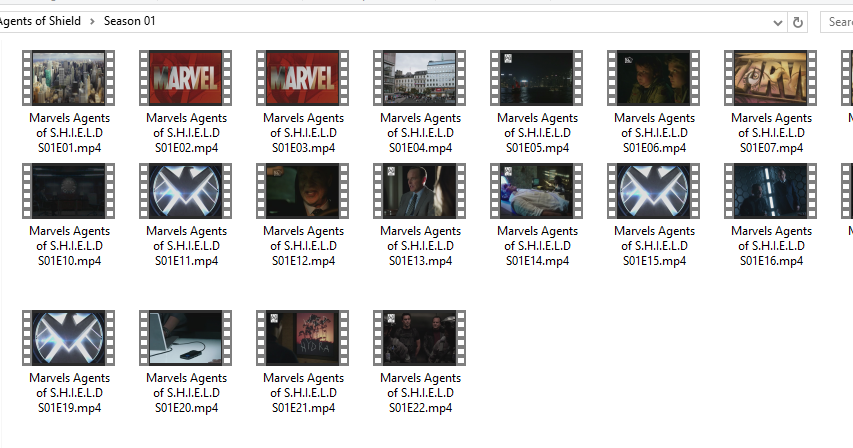Image resolution: width=853 pixels, height=448 pixels.
Task: Select the S01E01.mp4 video thumbnail
Action: pyautogui.click(x=69, y=78)
